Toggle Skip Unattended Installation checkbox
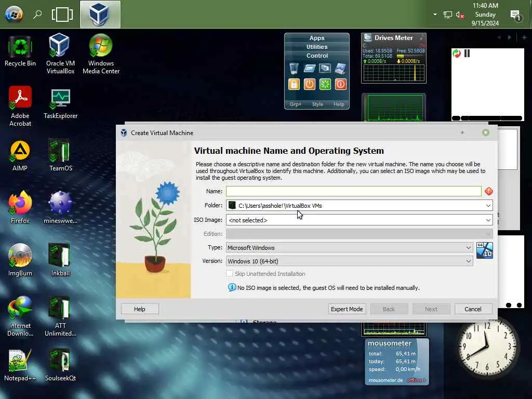Viewport: 532px width, 399px height. click(x=230, y=273)
